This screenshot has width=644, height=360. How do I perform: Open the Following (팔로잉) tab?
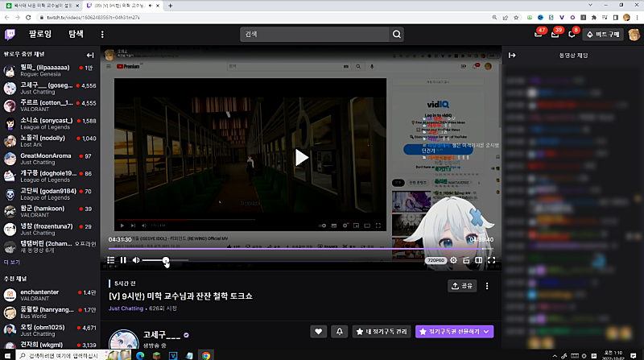(x=40, y=34)
